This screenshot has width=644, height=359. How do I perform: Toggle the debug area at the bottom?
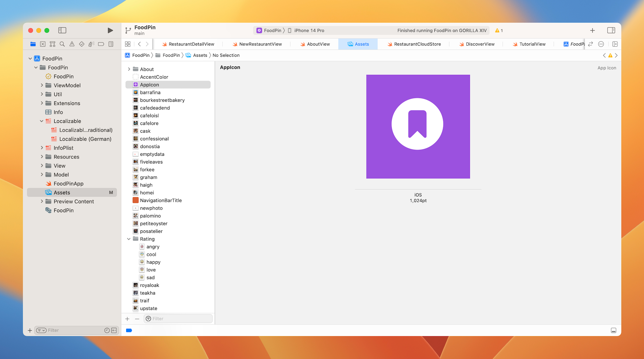tap(613, 330)
